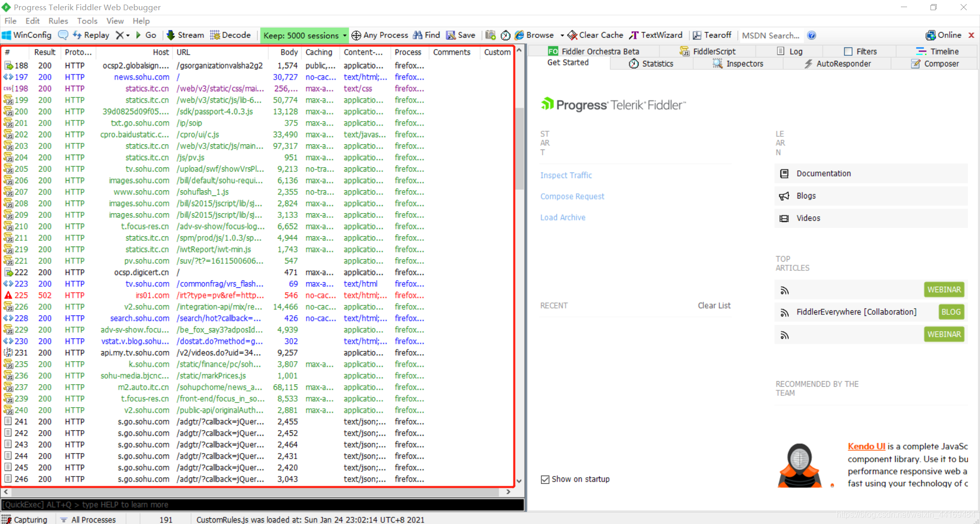Image resolution: width=980 pixels, height=524 pixels.
Task: Replay the selected sessions
Action: click(91, 35)
